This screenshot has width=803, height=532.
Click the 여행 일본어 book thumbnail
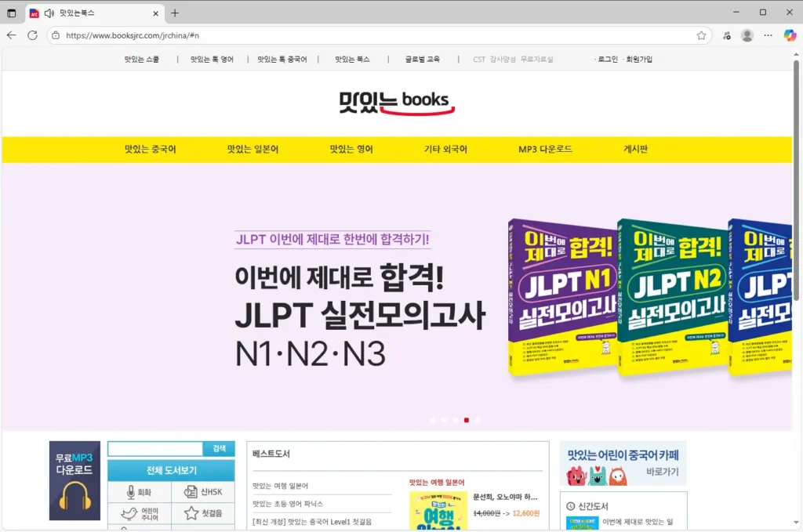438,511
